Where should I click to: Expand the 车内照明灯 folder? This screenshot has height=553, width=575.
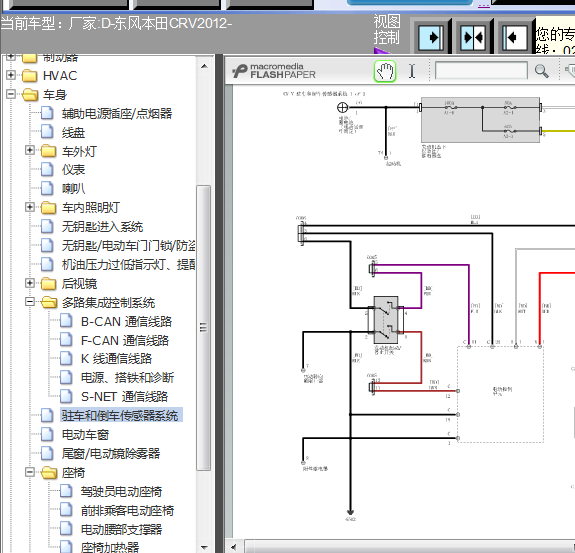coord(30,207)
